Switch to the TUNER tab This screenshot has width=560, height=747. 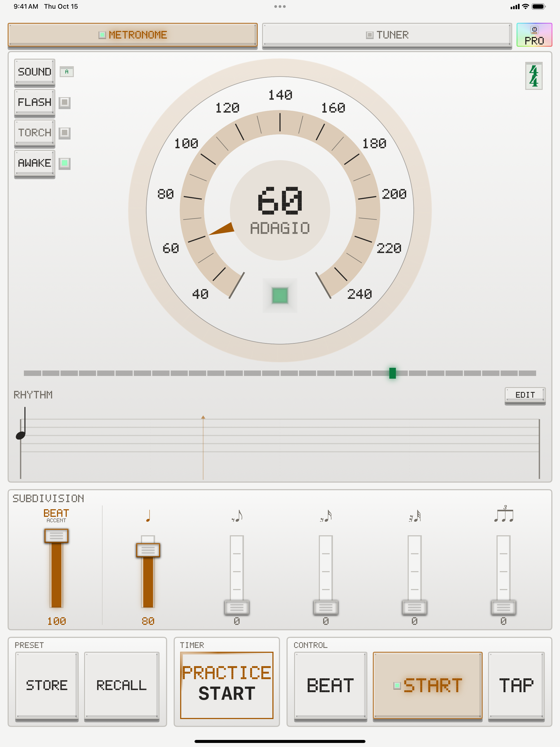pyautogui.click(x=387, y=35)
